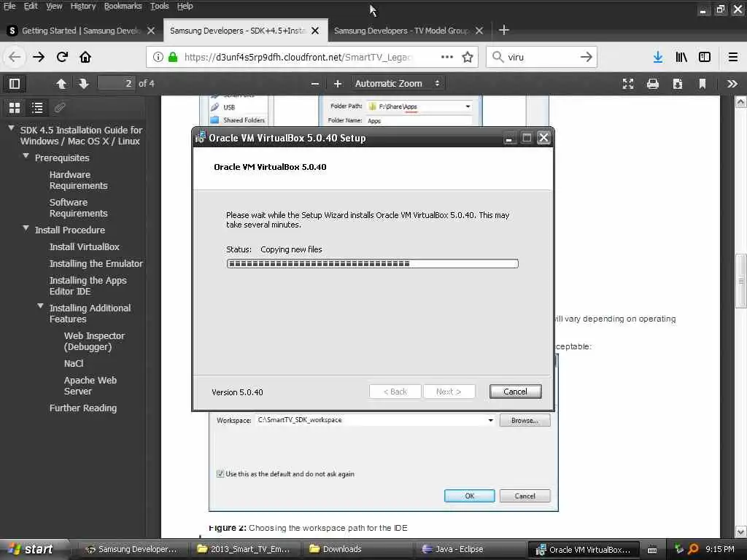Open PDF current view bookmark
Viewport: 747px width, 560px height.
coord(703,84)
